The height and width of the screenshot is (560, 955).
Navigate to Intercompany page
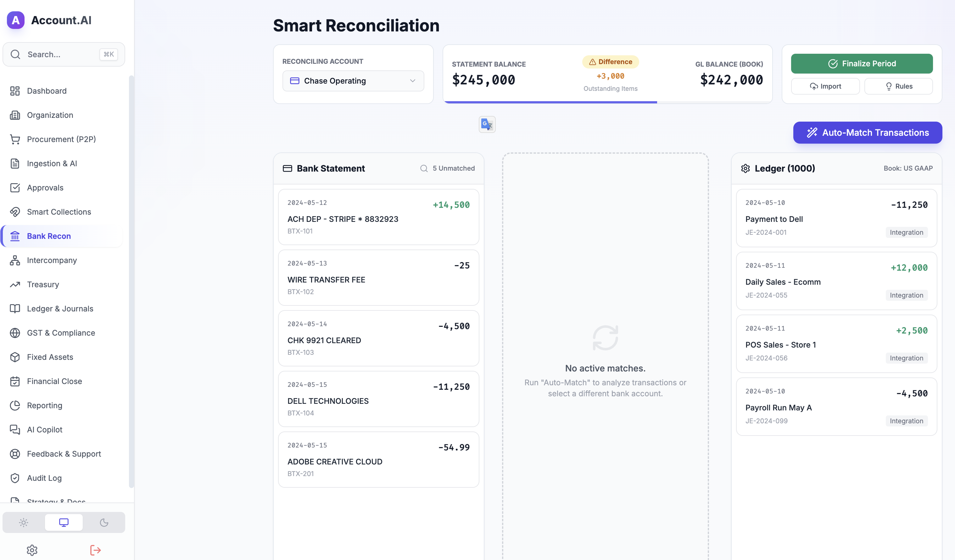tap(52, 260)
